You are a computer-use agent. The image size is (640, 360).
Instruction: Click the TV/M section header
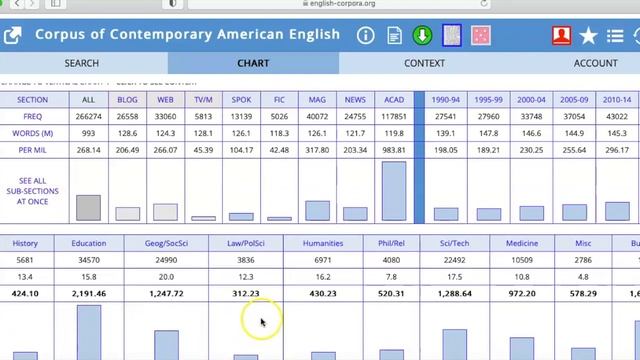(x=203, y=100)
